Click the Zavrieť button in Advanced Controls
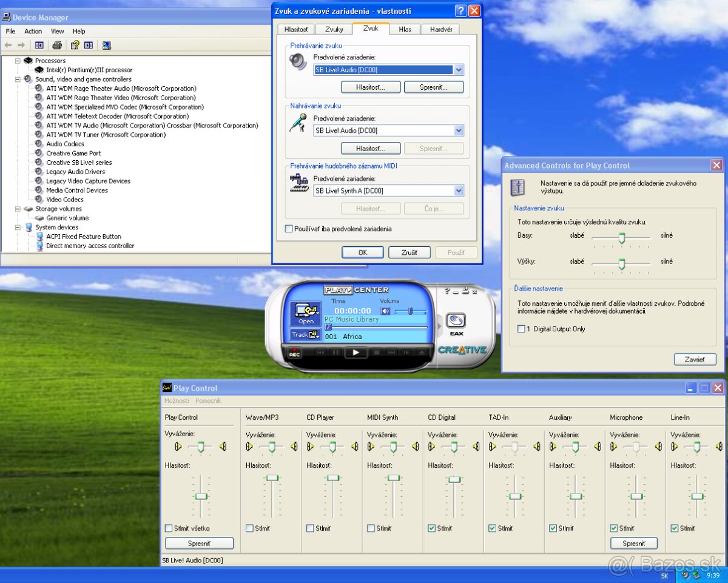Image resolution: width=728 pixels, height=583 pixels. (695, 360)
